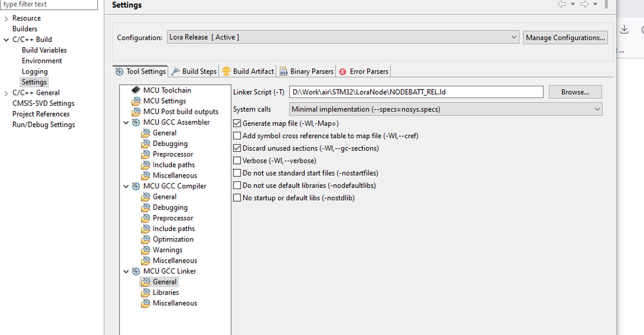
Task: Click the Error Parsers red icon
Action: (x=343, y=72)
